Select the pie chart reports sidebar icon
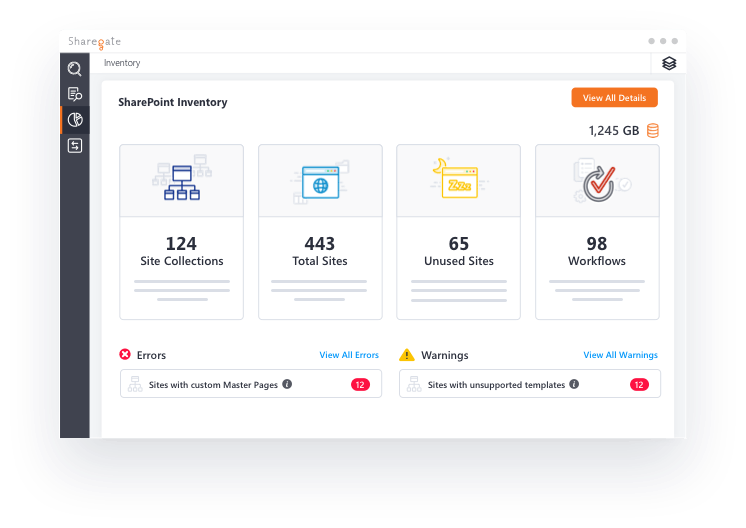746x528 pixels. tap(75, 119)
